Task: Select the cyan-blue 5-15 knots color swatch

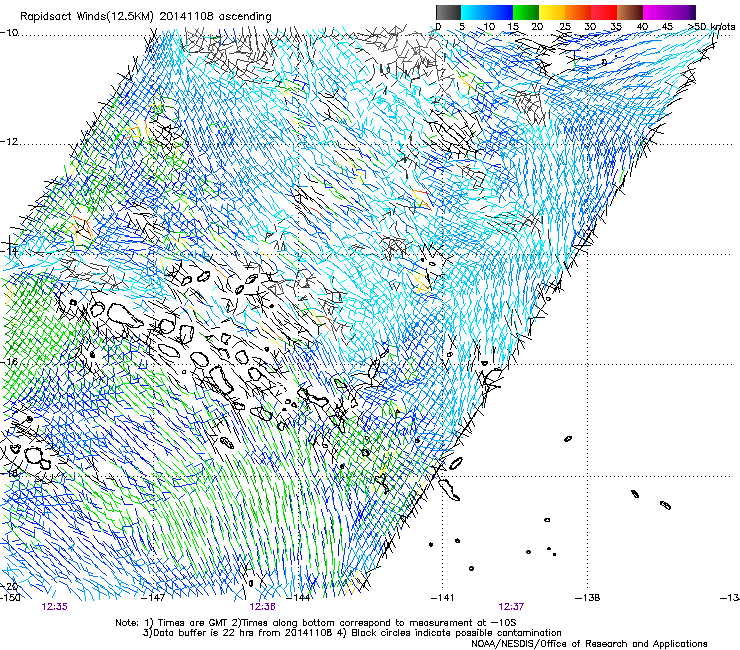Action: (487, 12)
